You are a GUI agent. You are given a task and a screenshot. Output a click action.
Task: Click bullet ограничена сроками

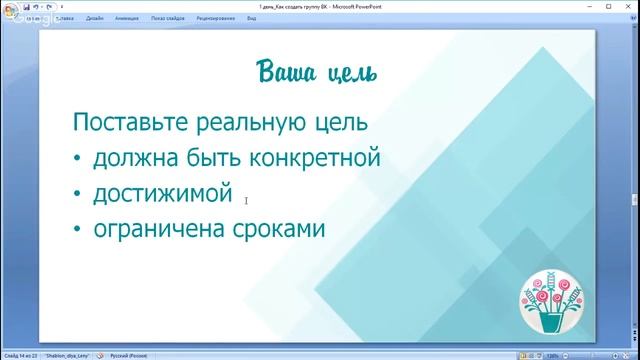[x=209, y=229]
